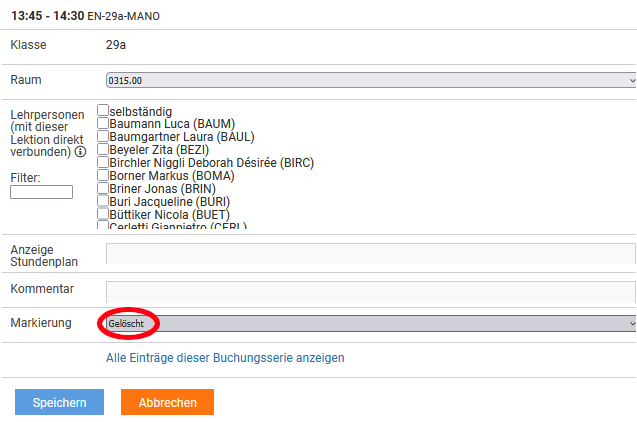
Task: Click the Filter input field
Action: click(x=41, y=192)
